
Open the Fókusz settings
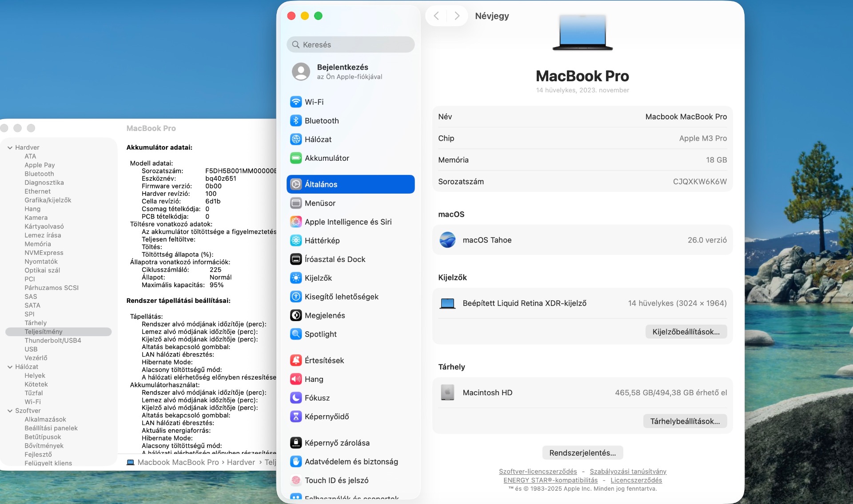point(351,397)
